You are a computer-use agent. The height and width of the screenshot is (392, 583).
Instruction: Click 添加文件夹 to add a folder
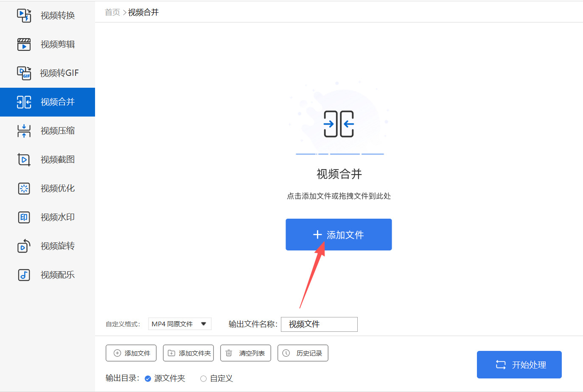click(188, 353)
